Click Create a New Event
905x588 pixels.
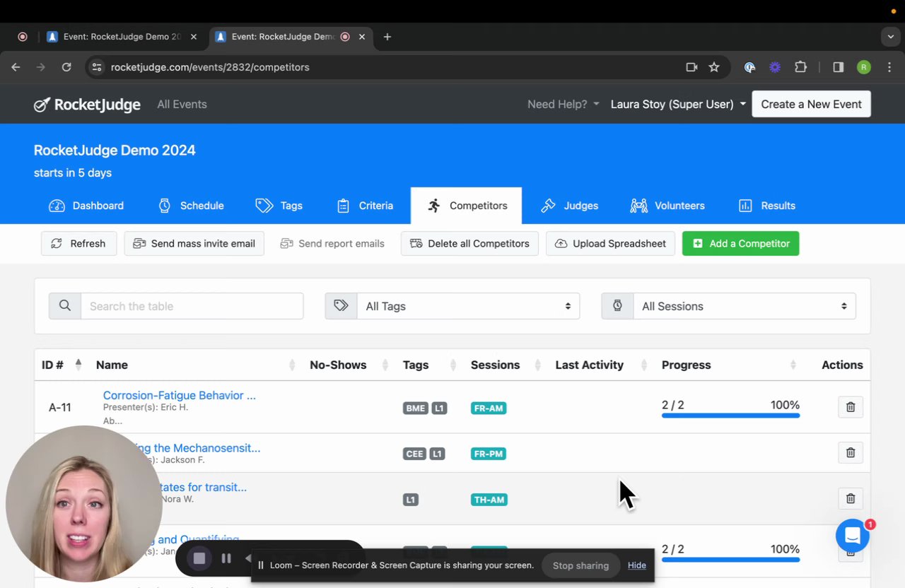tap(811, 105)
